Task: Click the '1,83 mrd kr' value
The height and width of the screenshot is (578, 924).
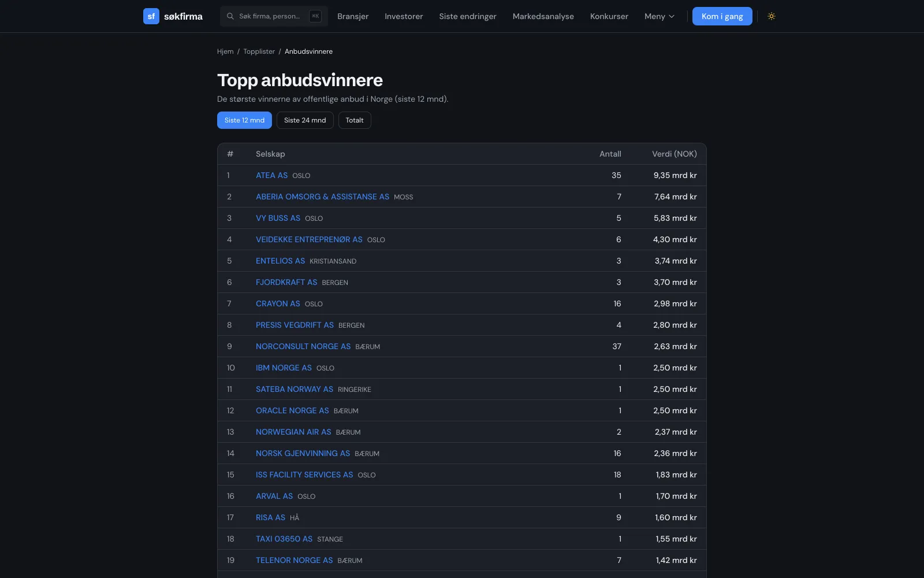Action: [676, 475]
